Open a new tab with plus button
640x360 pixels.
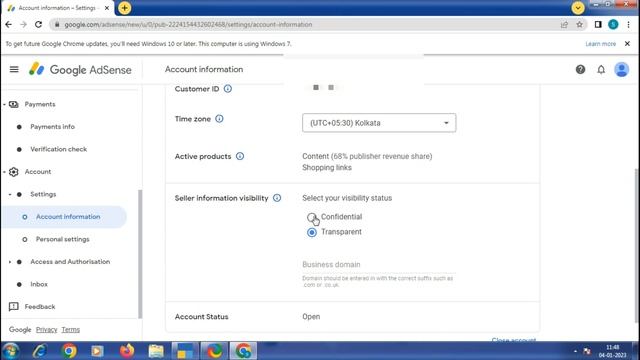124,8
